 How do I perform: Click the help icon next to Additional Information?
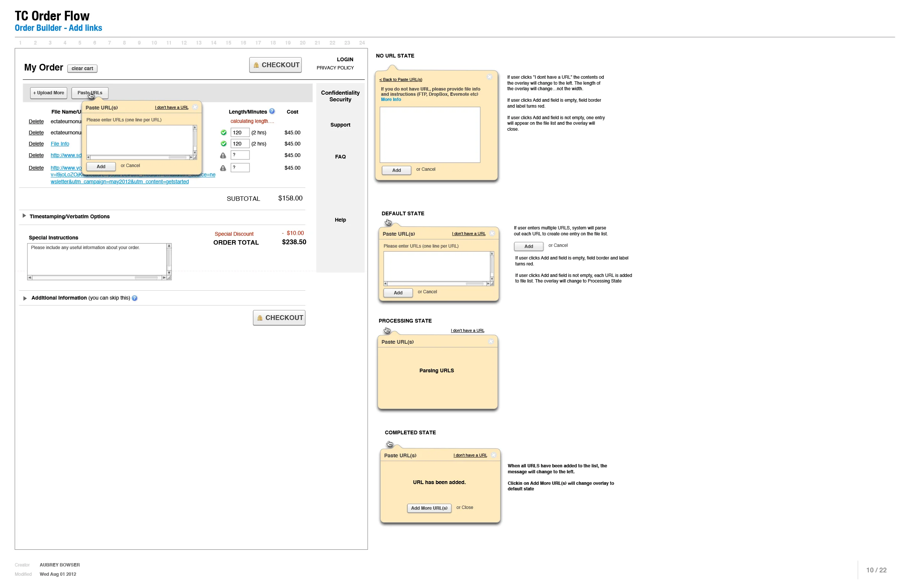point(134,298)
